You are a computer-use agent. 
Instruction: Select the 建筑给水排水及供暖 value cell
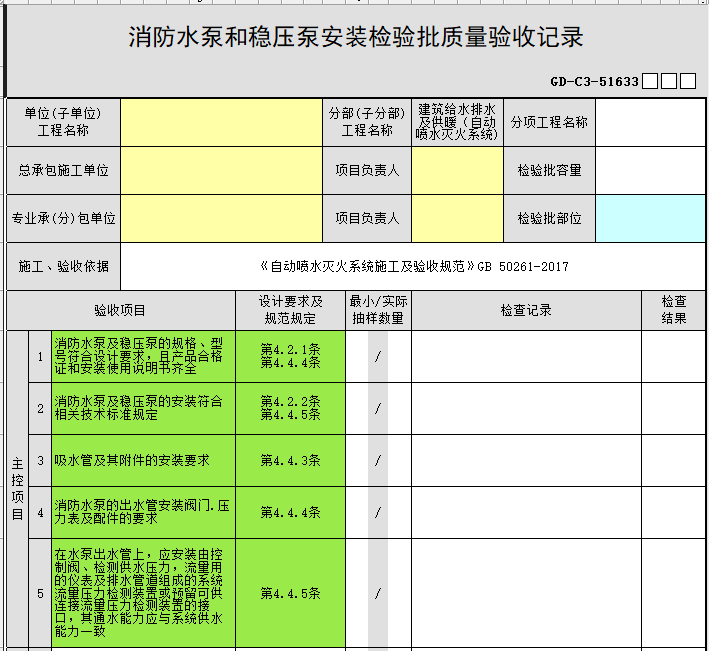tap(457, 122)
